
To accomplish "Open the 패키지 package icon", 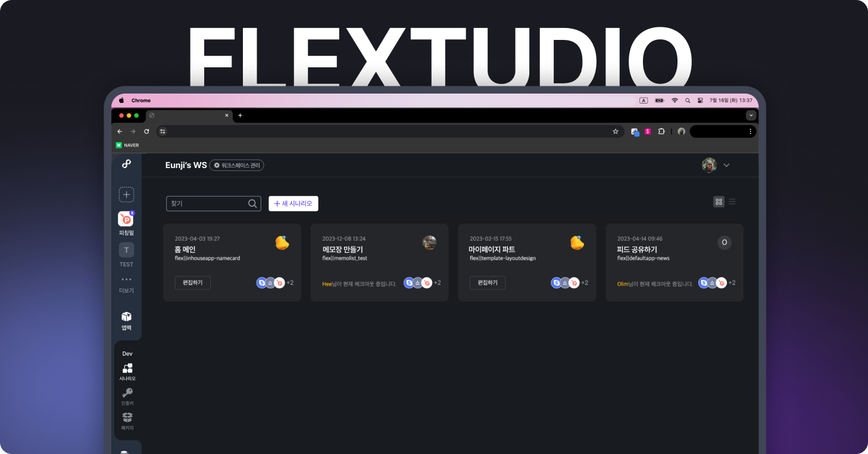I will (127, 417).
